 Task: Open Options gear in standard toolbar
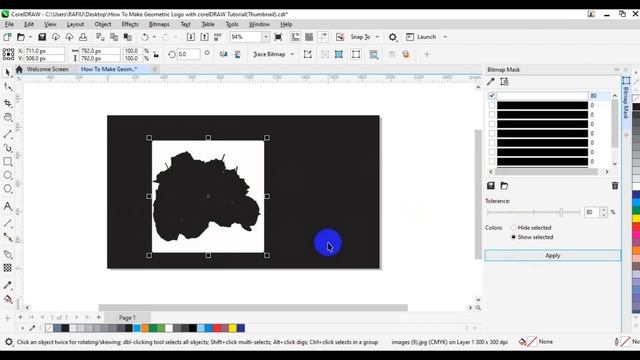[393, 37]
